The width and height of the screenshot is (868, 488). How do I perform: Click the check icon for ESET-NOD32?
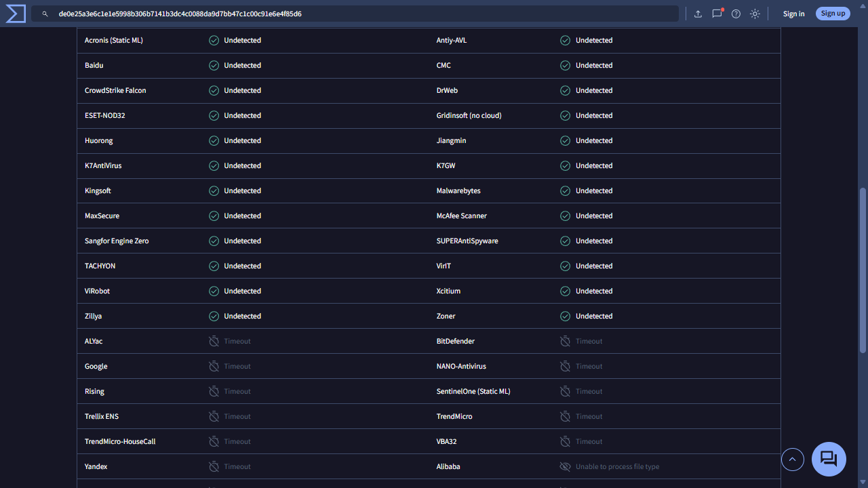(x=214, y=116)
